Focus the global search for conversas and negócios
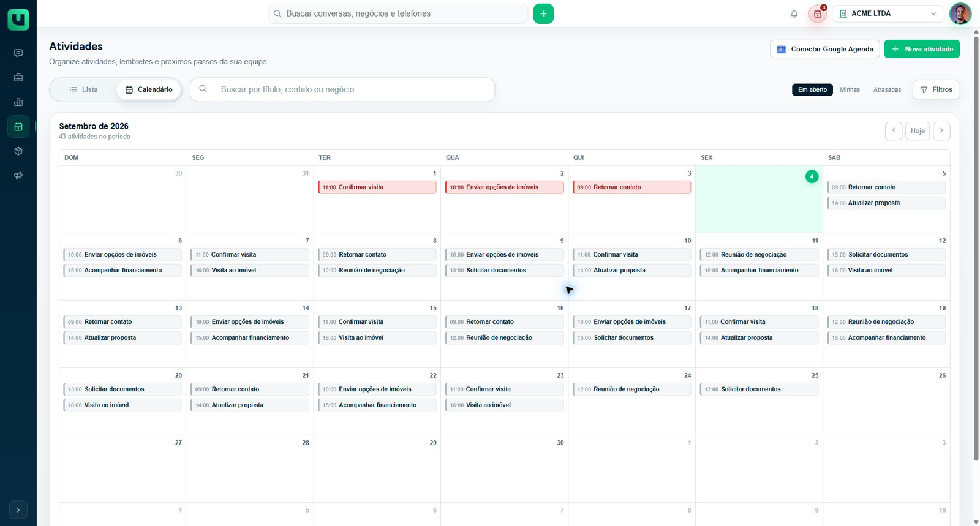980x526 pixels. [398, 13]
